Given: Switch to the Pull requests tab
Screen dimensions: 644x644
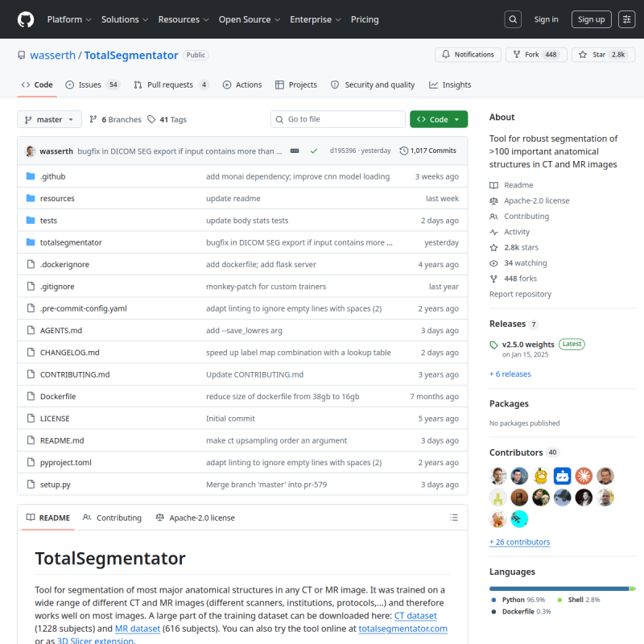Looking at the screenshot, I should pyautogui.click(x=171, y=85).
